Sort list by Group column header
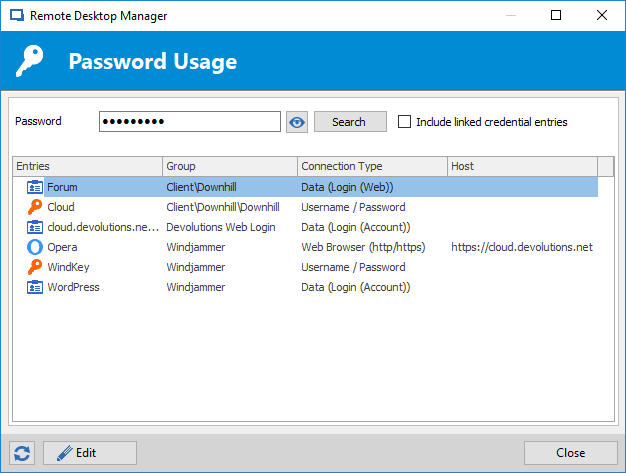The height and width of the screenshot is (473, 626). (x=230, y=166)
